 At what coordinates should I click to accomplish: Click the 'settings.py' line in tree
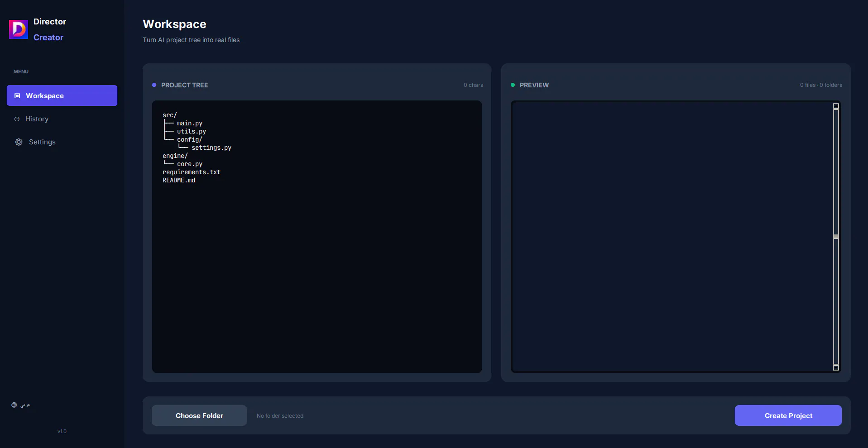pyautogui.click(x=211, y=148)
